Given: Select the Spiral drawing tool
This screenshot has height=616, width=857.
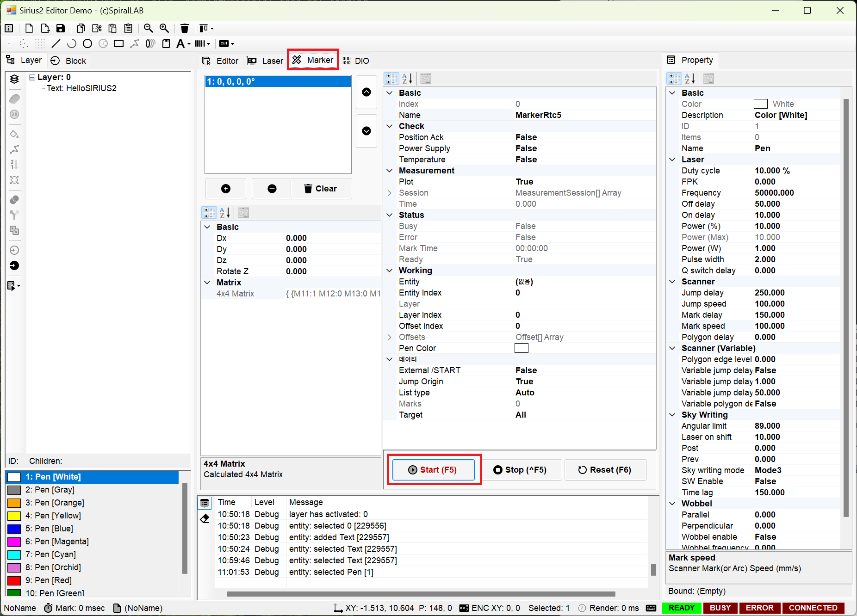Looking at the screenshot, I should pyautogui.click(x=150, y=43).
